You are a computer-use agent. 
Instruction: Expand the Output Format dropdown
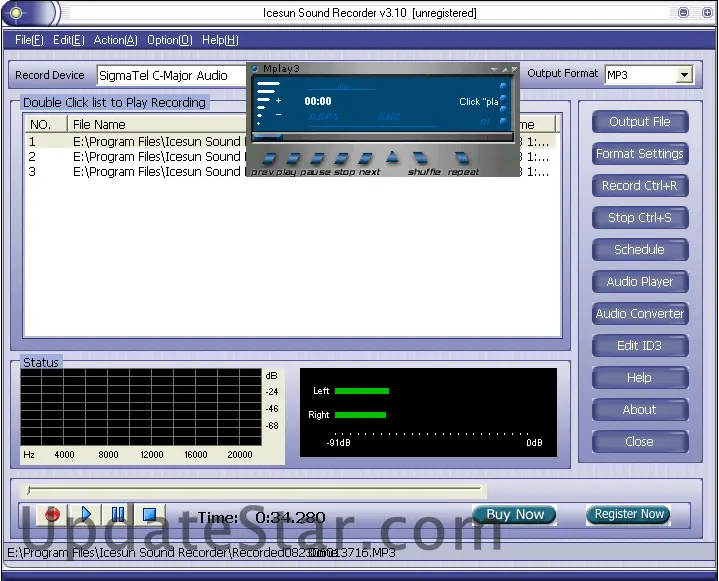tap(684, 75)
